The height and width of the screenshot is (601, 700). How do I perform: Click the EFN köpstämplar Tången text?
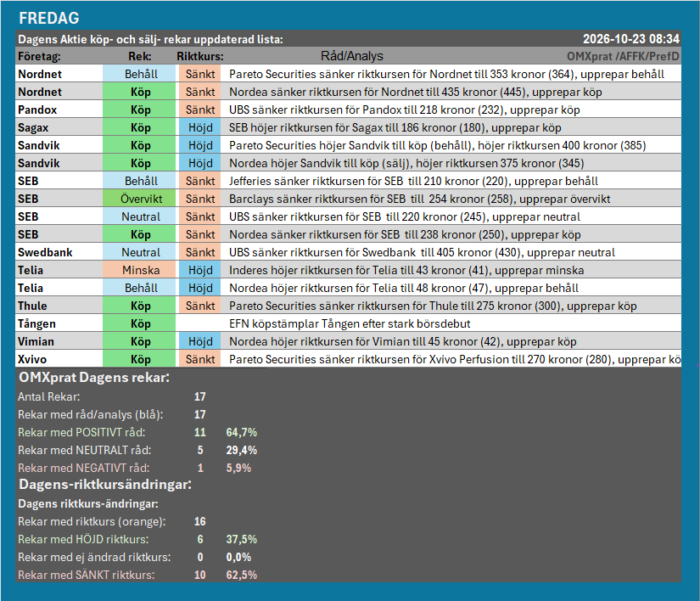pos(350,324)
